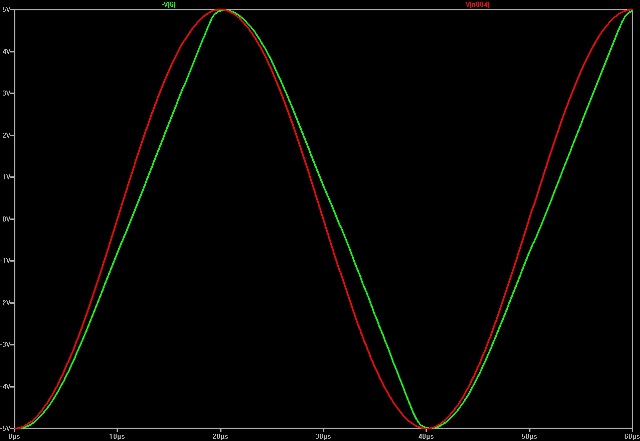Click the -3V voltage axis label
640x441 pixels.
click(6, 344)
